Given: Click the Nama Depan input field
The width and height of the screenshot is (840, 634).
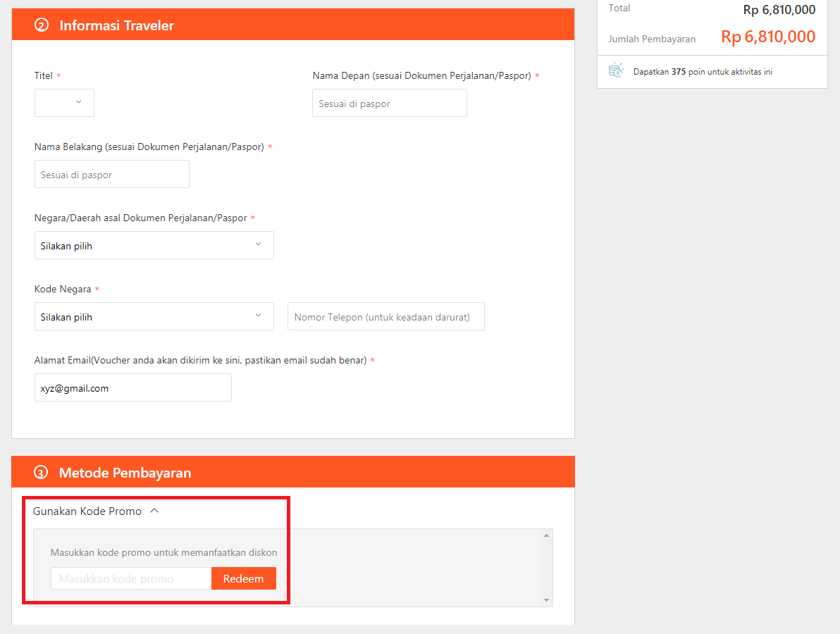Looking at the screenshot, I should pyautogui.click(x=390, y=103).
